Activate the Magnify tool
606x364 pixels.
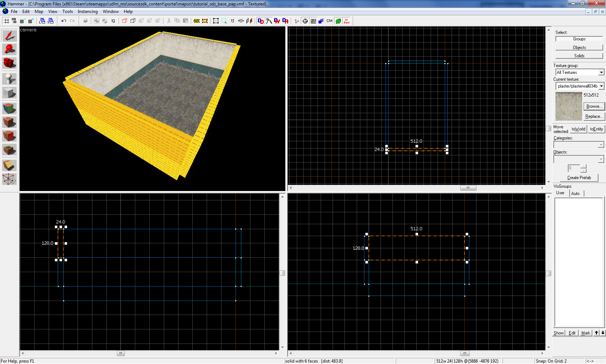pos(9,49)
